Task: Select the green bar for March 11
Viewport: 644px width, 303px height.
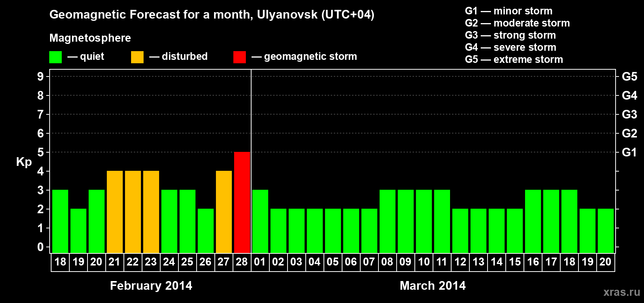Action: pos(442,221)
